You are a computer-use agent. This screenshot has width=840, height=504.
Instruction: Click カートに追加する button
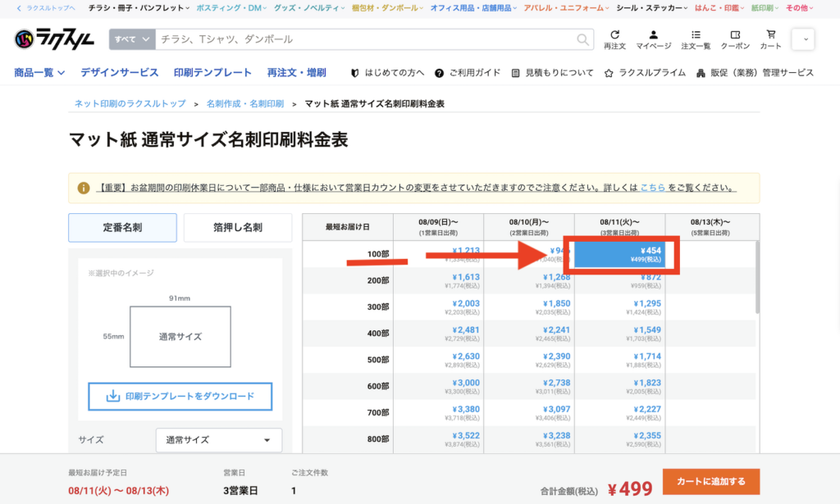coord(711,482)
